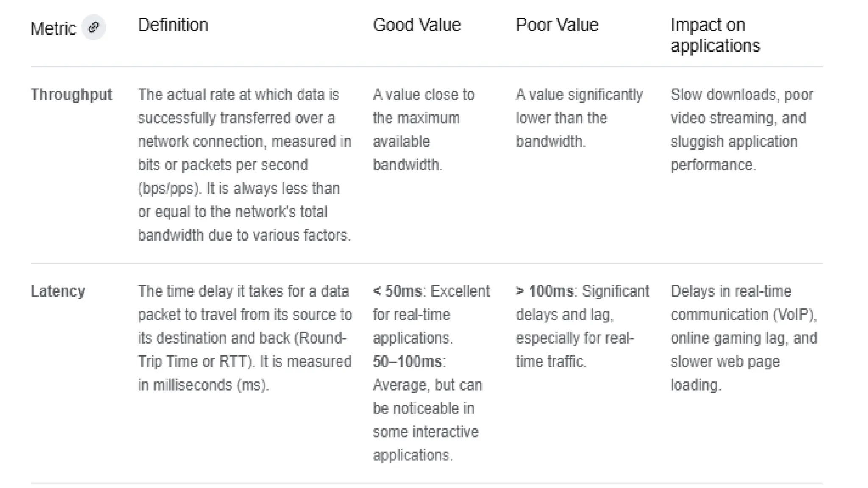
Task: Select the Throughput row label
Action: point(71,94)
